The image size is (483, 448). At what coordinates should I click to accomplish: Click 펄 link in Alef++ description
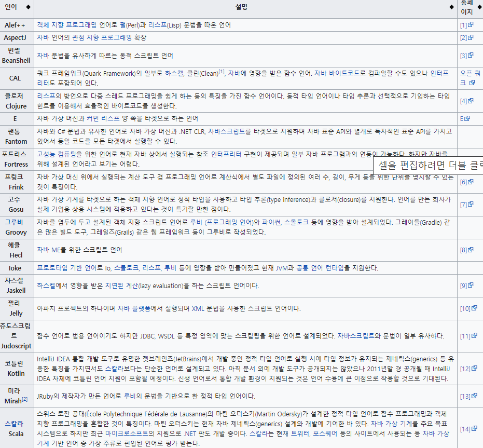[122, 25]
